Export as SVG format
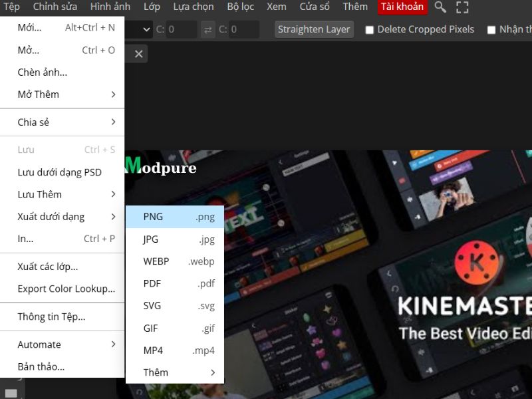Screen dimensions: 532x399 [175, 306]
